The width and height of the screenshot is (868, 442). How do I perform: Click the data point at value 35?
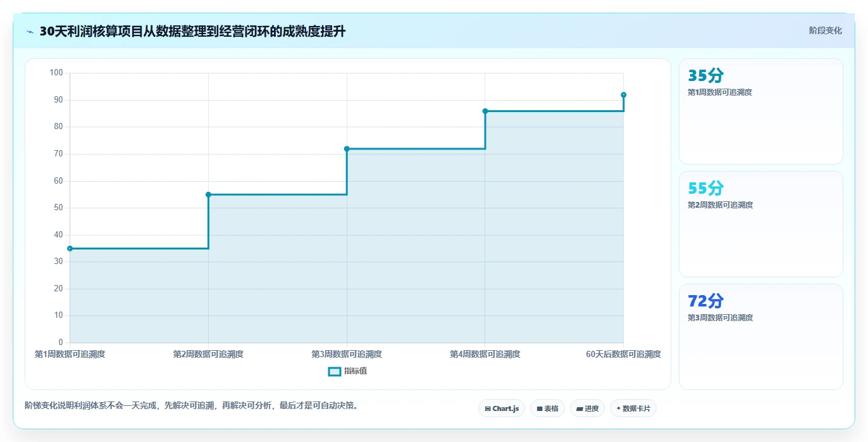[70, 248]
